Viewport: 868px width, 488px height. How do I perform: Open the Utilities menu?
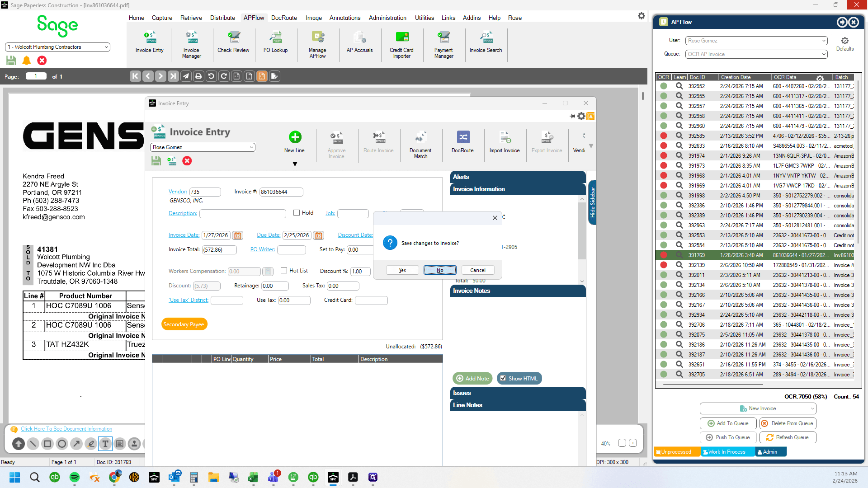coord(425,18)
